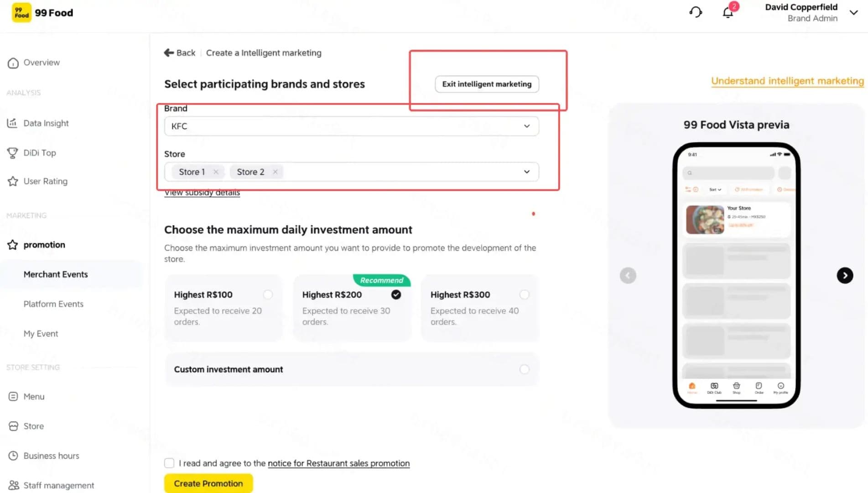Open Platform Events in the sidebar
Screen dimensions: 868x493
(x=53, y=304)
